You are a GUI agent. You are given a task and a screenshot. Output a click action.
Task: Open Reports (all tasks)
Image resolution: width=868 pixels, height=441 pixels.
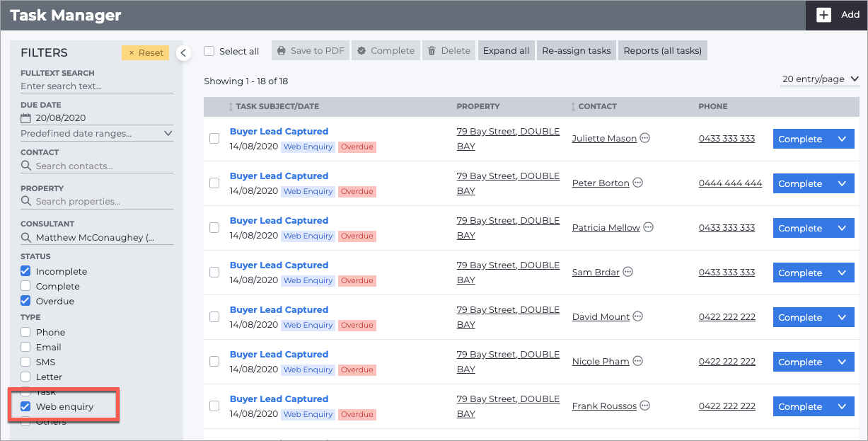pos(662,51)
